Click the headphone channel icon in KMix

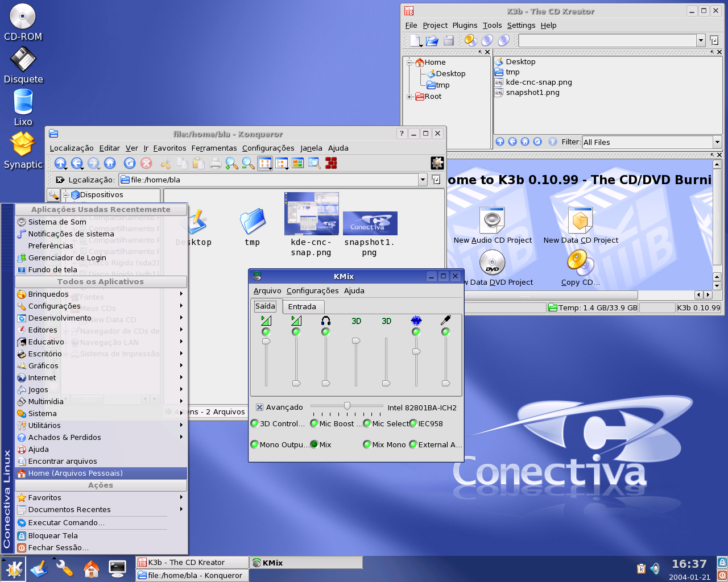pyautogui.click(x=326, y=321)
